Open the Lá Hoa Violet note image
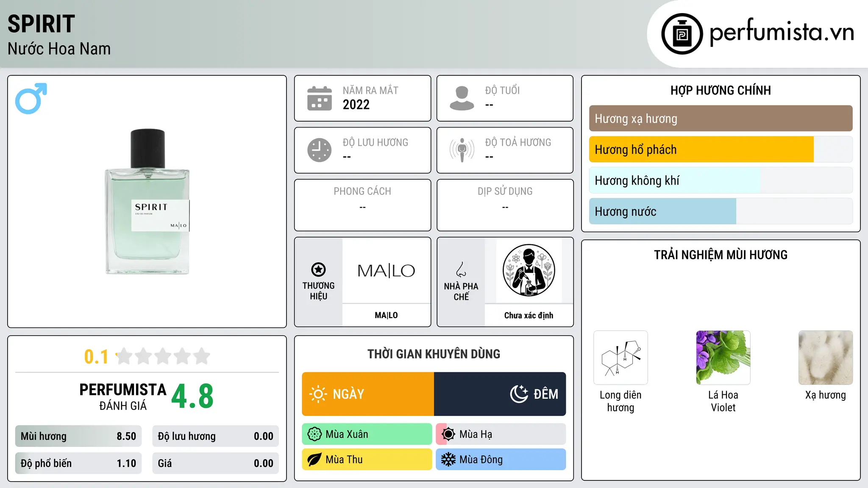The height and width of the screenshot is (488, 868). 723,358
